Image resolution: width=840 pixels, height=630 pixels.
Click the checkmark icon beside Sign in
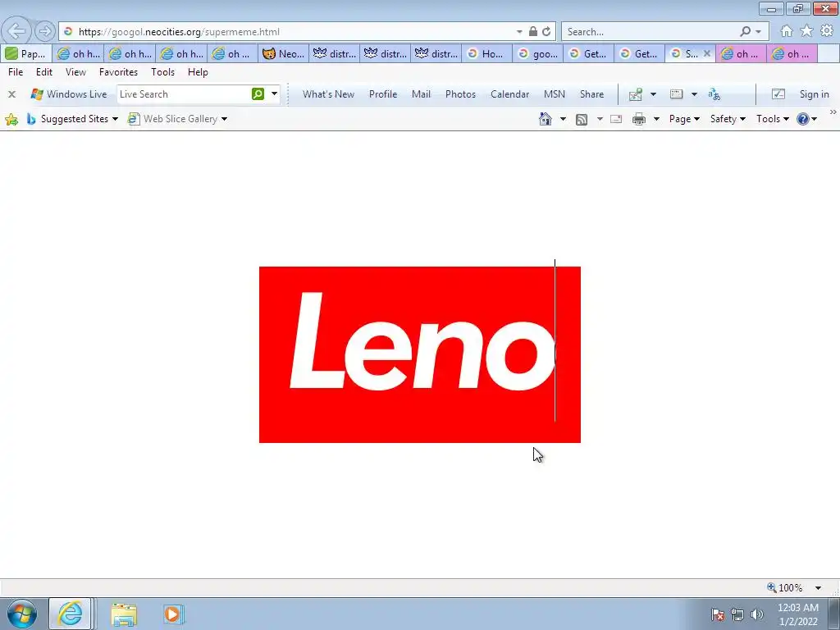tap(778, 94)
